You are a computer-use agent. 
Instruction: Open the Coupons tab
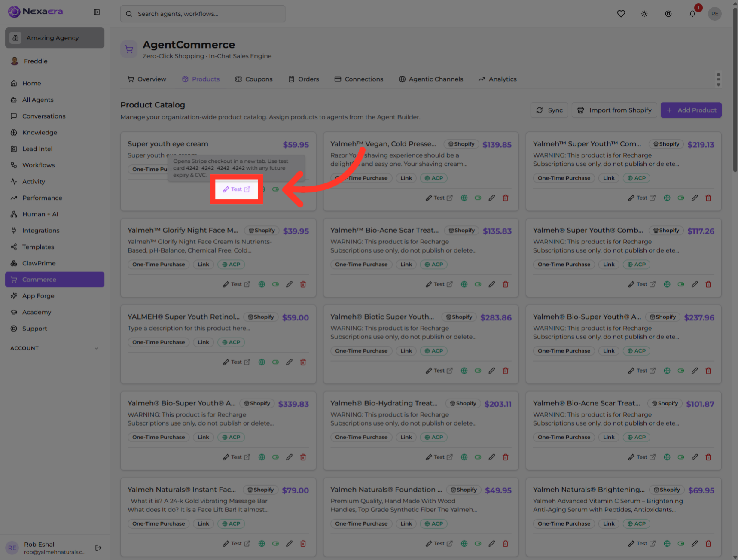coord(254,79)
